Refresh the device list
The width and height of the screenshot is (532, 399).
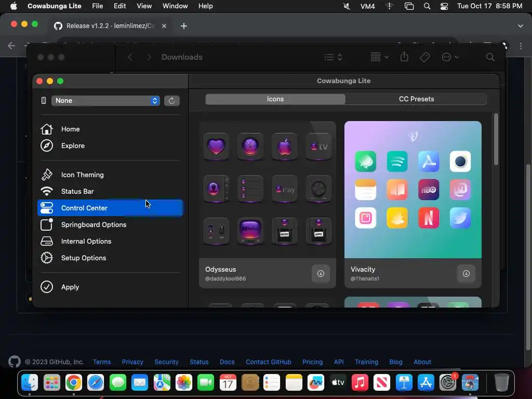click(x=171, y=101)
